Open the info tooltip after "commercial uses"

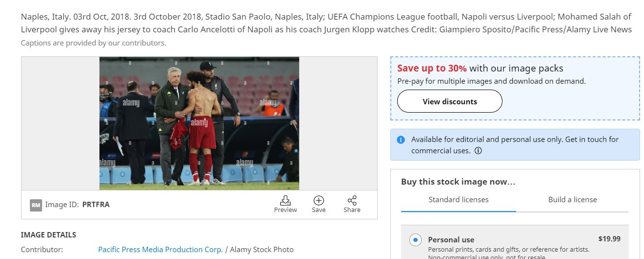tap(478, 151)
